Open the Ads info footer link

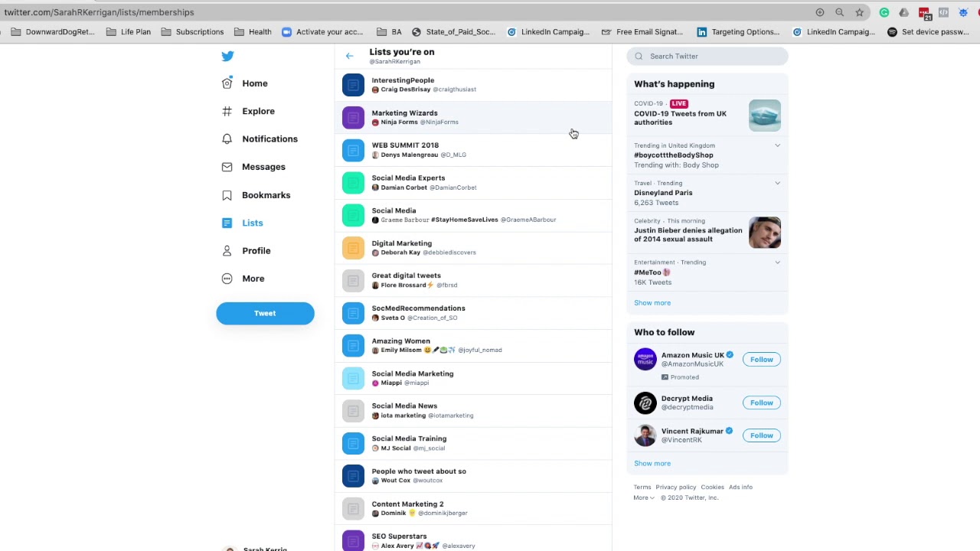coord(740,487)
